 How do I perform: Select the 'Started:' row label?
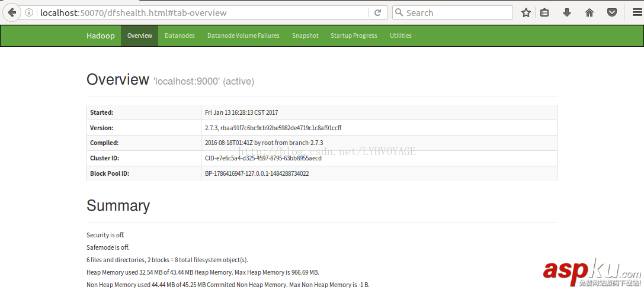101,112
